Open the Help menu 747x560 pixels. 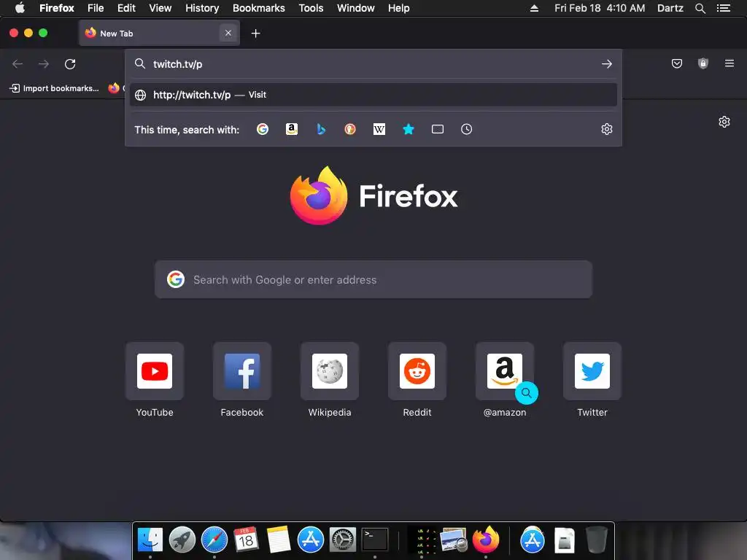click(x=399, y=8)
